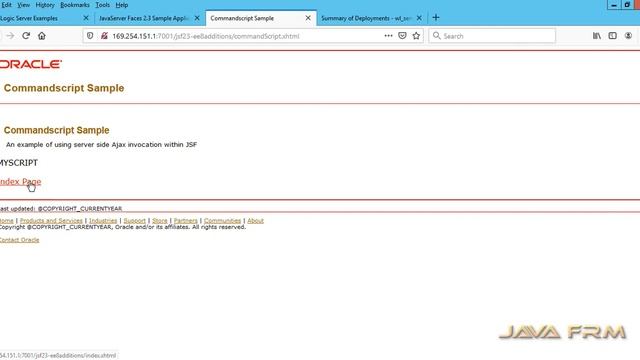Click the Search box in toolbar
Image resolution: width=640 pixels, height=360 pixels.
coord(492,36)
